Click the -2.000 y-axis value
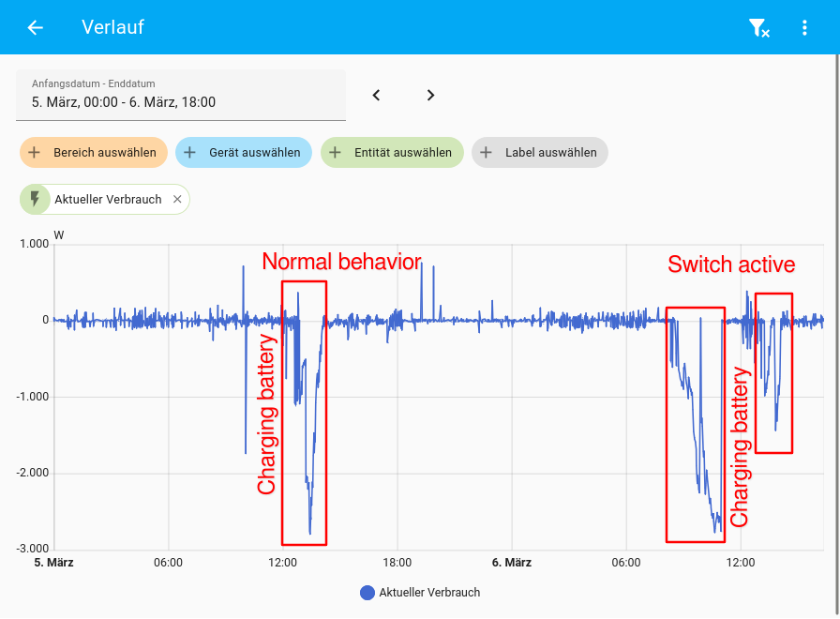The height and width of the screenshot is (619, 840). 32,473
